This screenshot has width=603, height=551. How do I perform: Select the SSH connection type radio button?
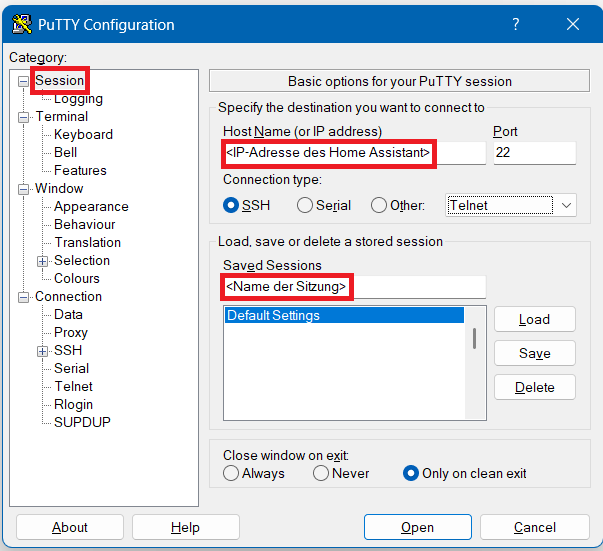click(232, 205)
